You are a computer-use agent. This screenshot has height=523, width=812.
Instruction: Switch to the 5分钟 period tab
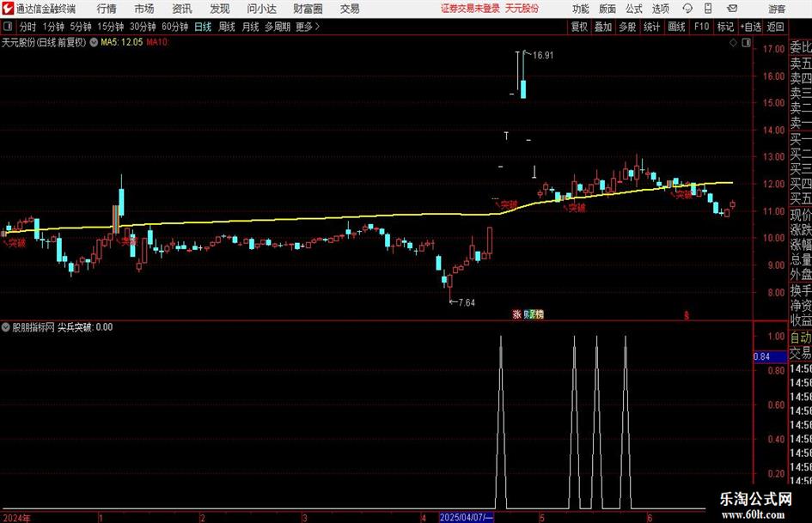(x=80, y=27)
